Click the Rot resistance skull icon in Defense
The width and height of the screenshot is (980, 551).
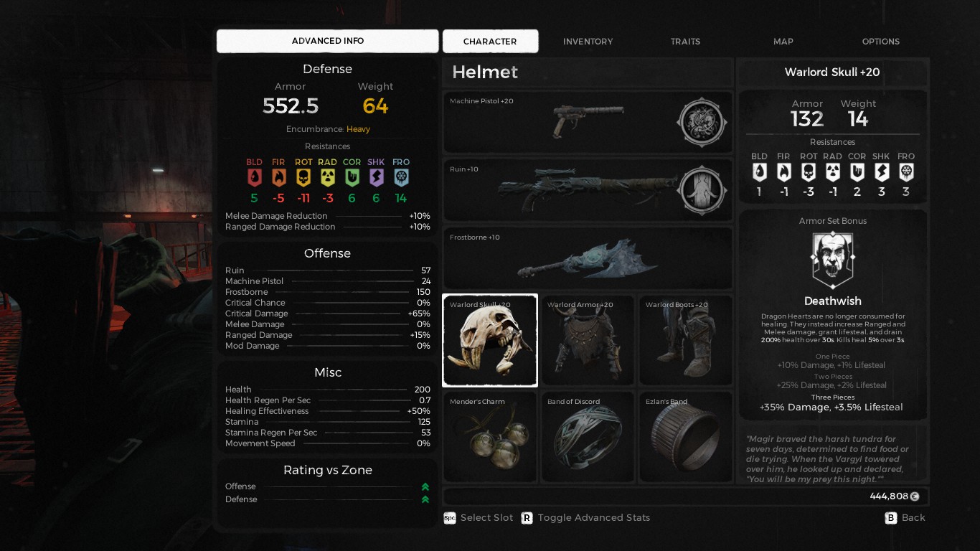point(303,177)
